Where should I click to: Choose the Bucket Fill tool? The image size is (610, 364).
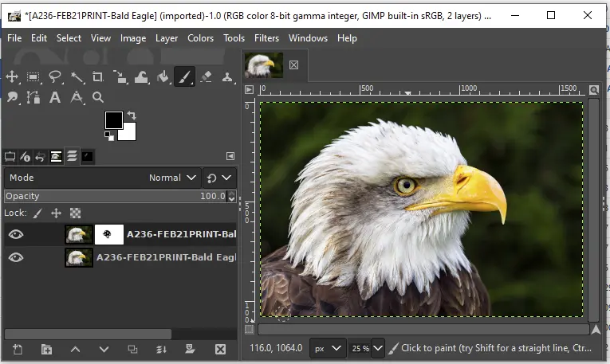[x=163, y=77]
